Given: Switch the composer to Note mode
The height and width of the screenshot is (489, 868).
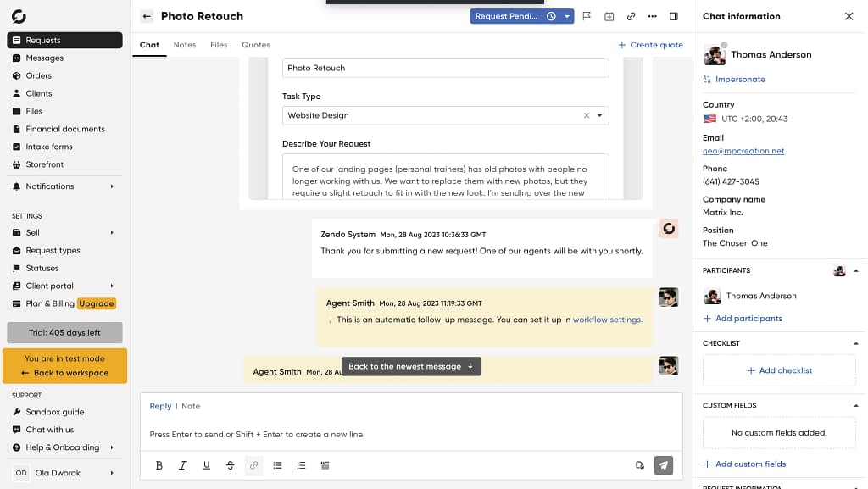Looking at the screenshot, I should point(191,406).
